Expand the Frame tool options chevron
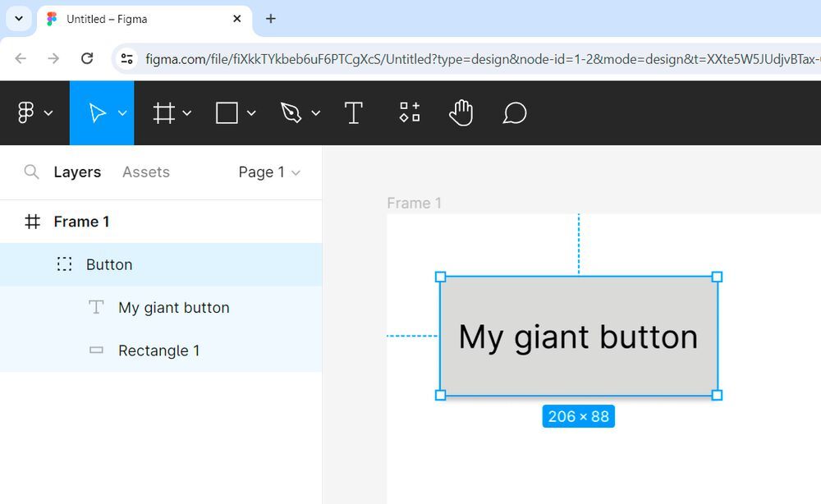The image size is (821, 504). pyautogui.click(x=187, y=112)
